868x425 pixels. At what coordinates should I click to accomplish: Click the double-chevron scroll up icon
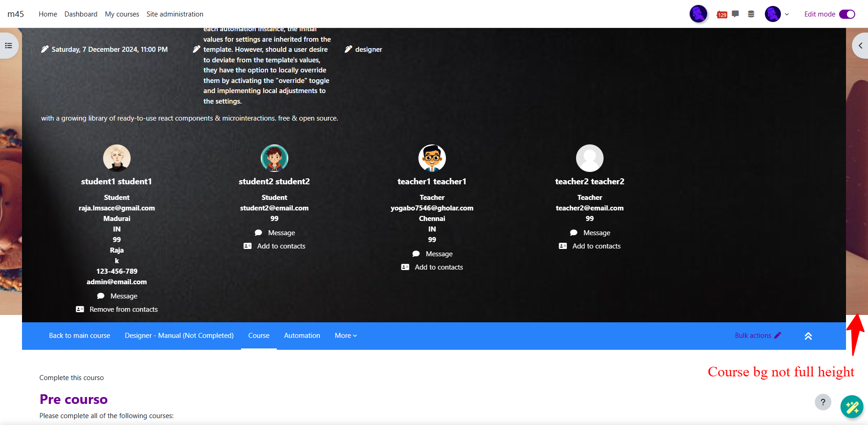coord(808,336)
